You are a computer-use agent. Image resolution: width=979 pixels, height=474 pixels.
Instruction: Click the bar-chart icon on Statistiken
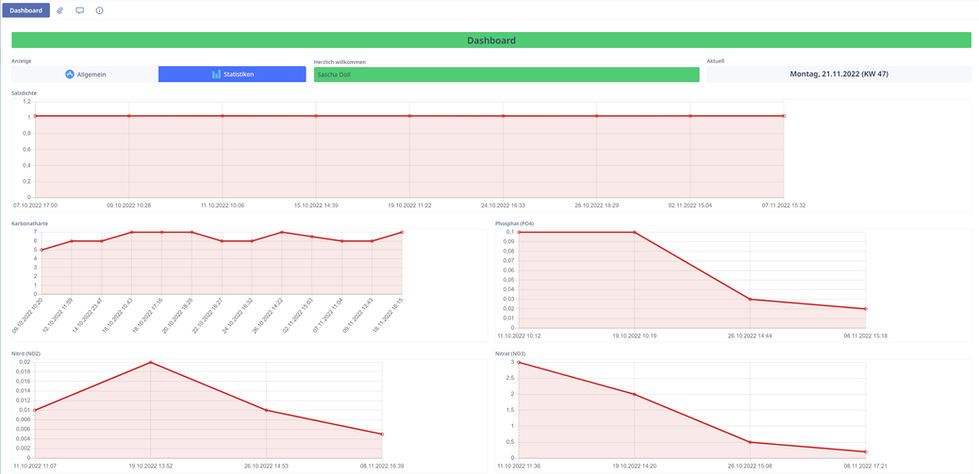(217, 74)
